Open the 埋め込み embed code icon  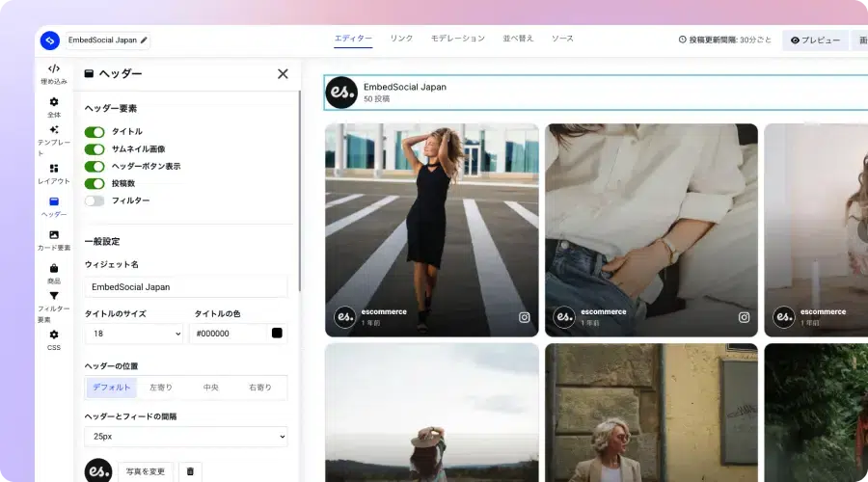(x=54, y=69)
